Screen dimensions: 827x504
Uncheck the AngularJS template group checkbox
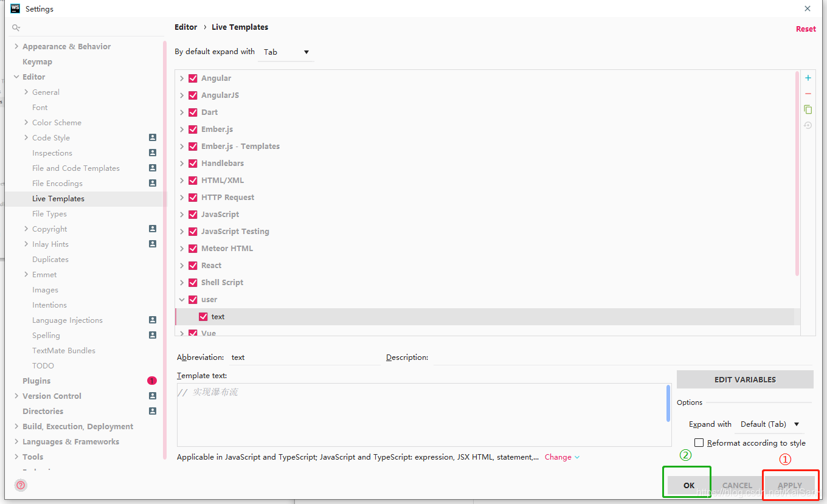193,95
